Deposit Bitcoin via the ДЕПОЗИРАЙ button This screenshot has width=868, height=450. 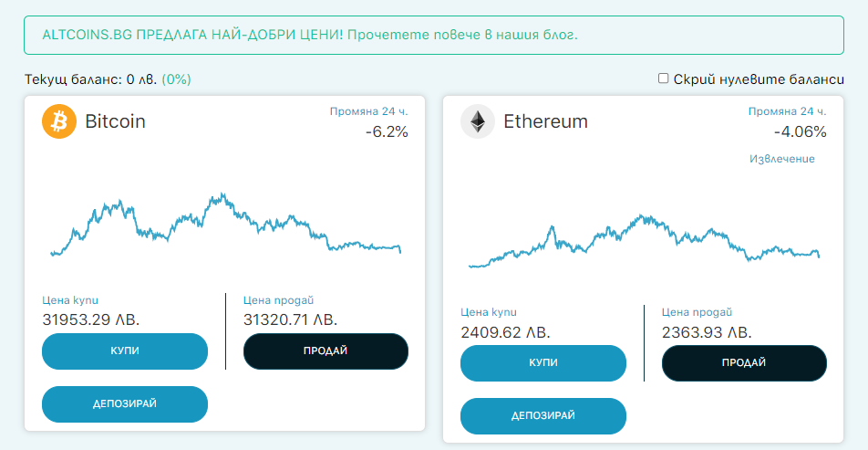pyautogui.click(x=125, y=404)
